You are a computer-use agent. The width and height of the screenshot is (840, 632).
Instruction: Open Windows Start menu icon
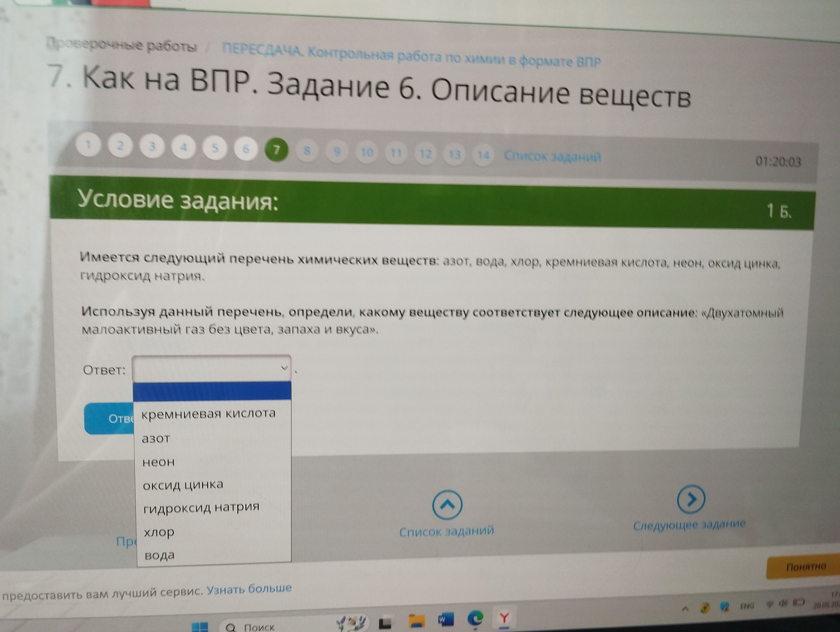[200, 626]
